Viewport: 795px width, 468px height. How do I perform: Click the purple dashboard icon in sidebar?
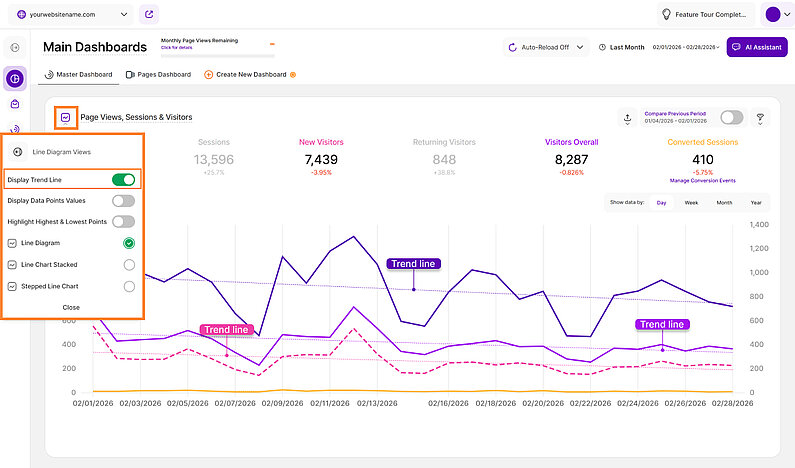[x=15, y=79]
